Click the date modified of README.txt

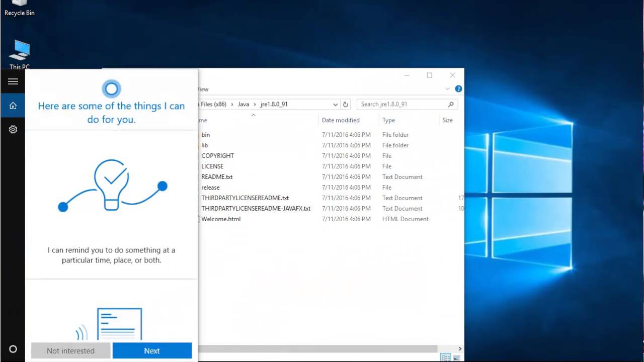coord(346,177)
